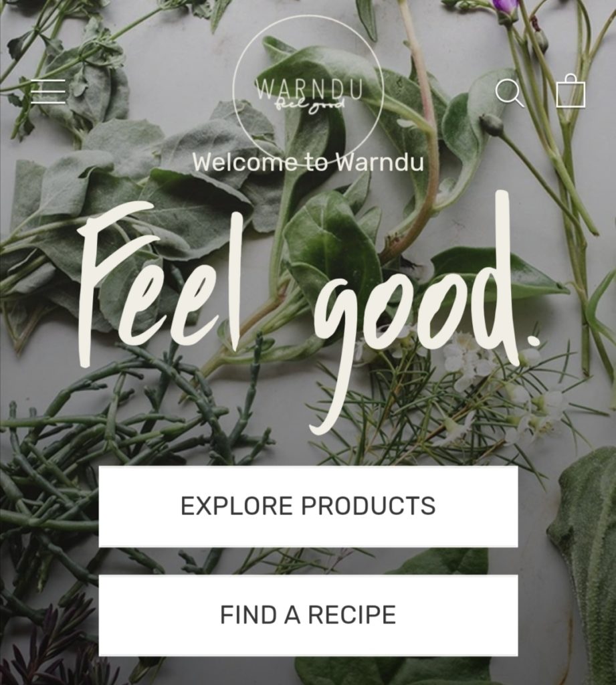The width and height of the screenshot is (616, 685).
Task: Tap the FIND A RECIPE button
Action: point(308,615)
